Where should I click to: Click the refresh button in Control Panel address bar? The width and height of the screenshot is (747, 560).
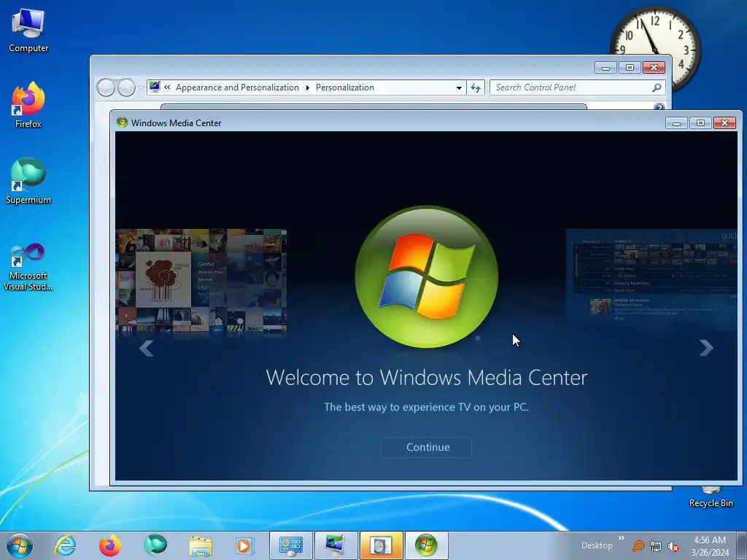click(476, 87)
